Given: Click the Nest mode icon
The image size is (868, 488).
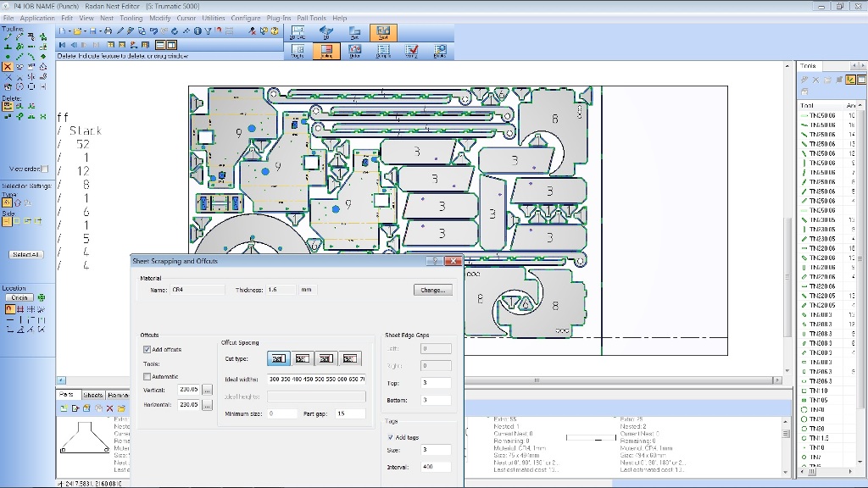Looking at the screenshot, I should tap(383, 33).
